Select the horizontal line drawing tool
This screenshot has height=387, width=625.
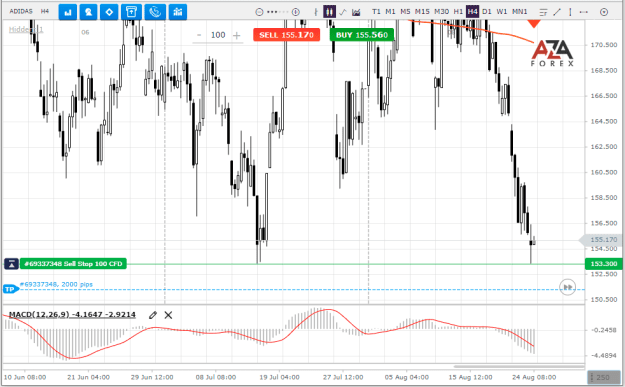pos(584,12)
